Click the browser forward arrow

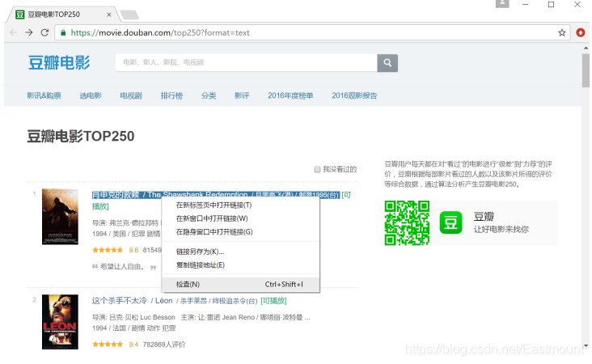[x=28, y=33]
